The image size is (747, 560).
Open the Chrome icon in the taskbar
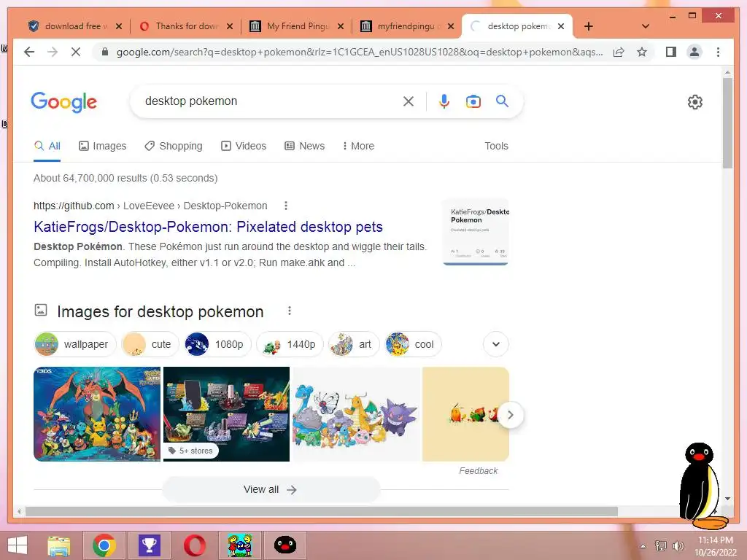pyautogui.click(x=104, y=545)
